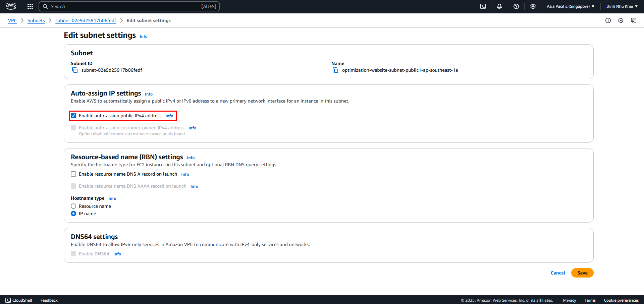Open Feedback in the footer
The width and height of the screenshot is (644, 304).
(x=49, y=300)
